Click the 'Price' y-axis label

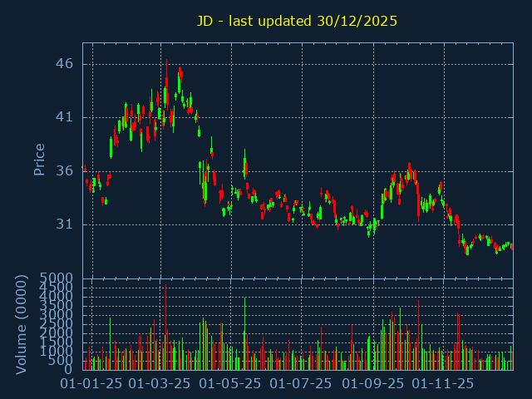(x=39, y=159)
